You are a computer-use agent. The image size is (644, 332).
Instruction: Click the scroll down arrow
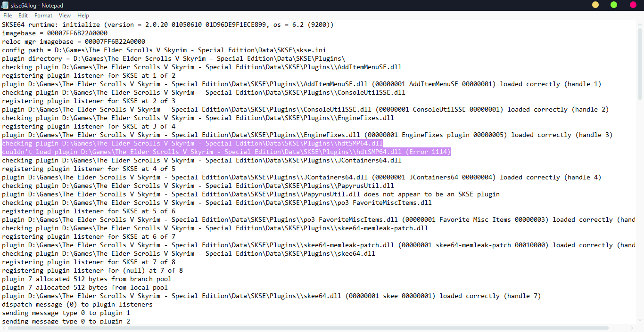click(640, 320)
